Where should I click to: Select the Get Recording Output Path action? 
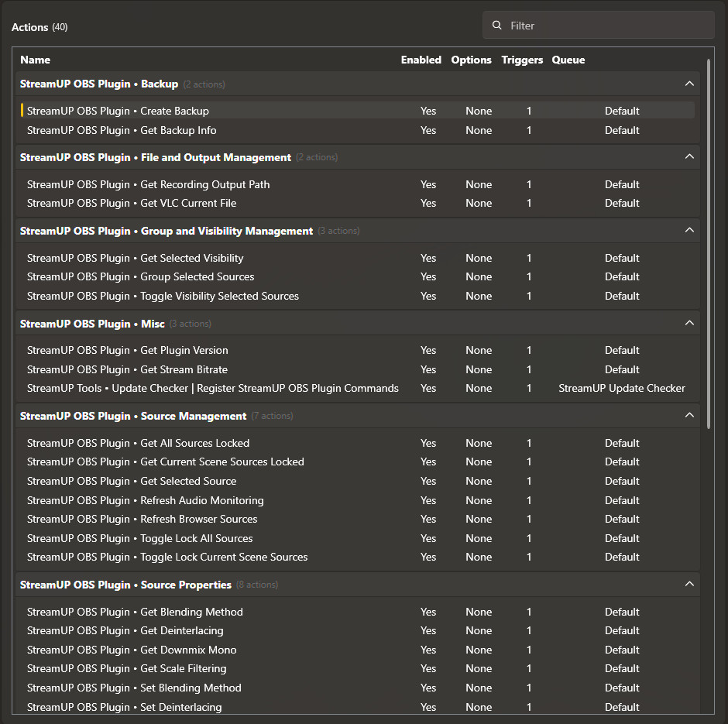[358, 184]
